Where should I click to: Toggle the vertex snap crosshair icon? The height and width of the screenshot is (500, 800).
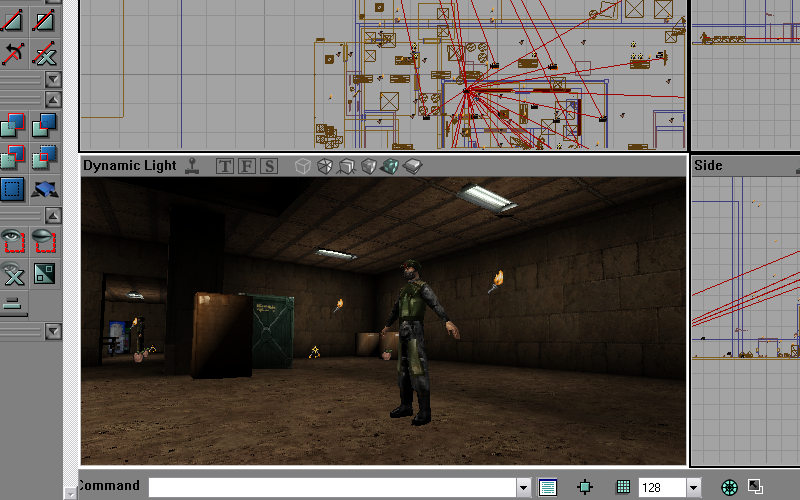585,487
